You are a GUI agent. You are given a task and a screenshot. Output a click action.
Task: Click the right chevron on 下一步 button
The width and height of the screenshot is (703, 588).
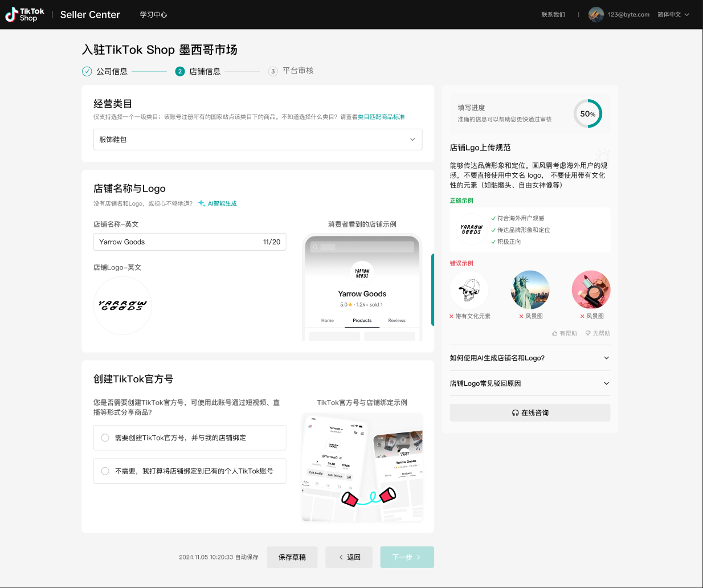pos(419,557)
